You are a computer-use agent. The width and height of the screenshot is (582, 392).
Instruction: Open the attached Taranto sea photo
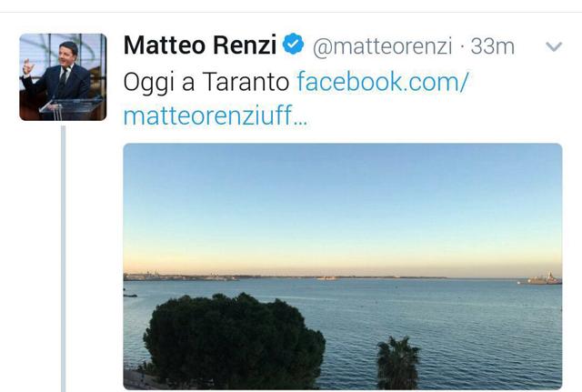click(x=343, y=266)
